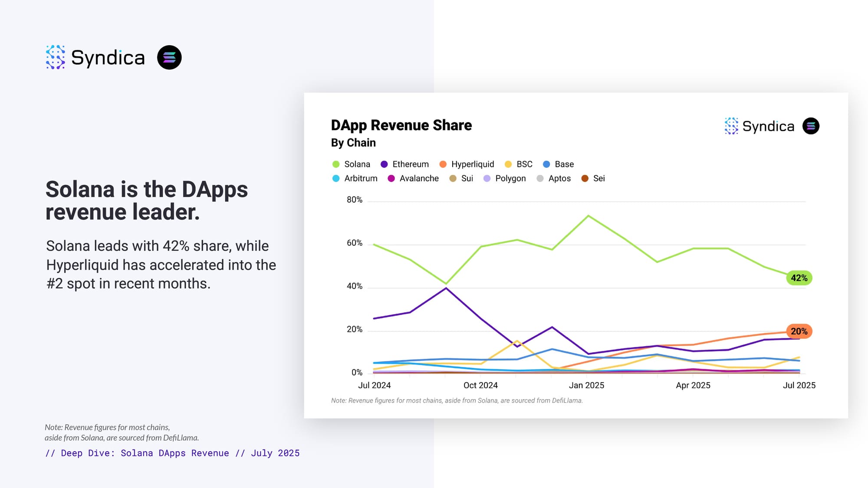Select the Polygon lavender legend dot
868x488 pixels.
[x=487, y=179]
